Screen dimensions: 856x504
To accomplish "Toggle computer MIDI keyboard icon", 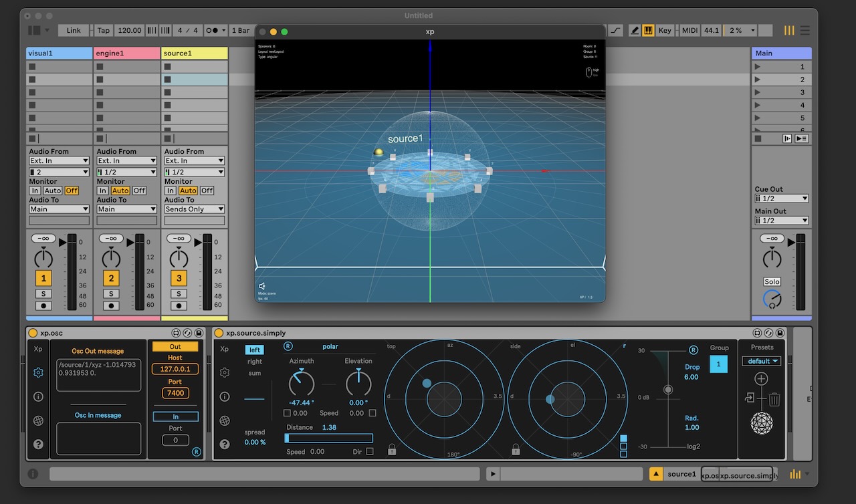I will [x=648, y=30].
